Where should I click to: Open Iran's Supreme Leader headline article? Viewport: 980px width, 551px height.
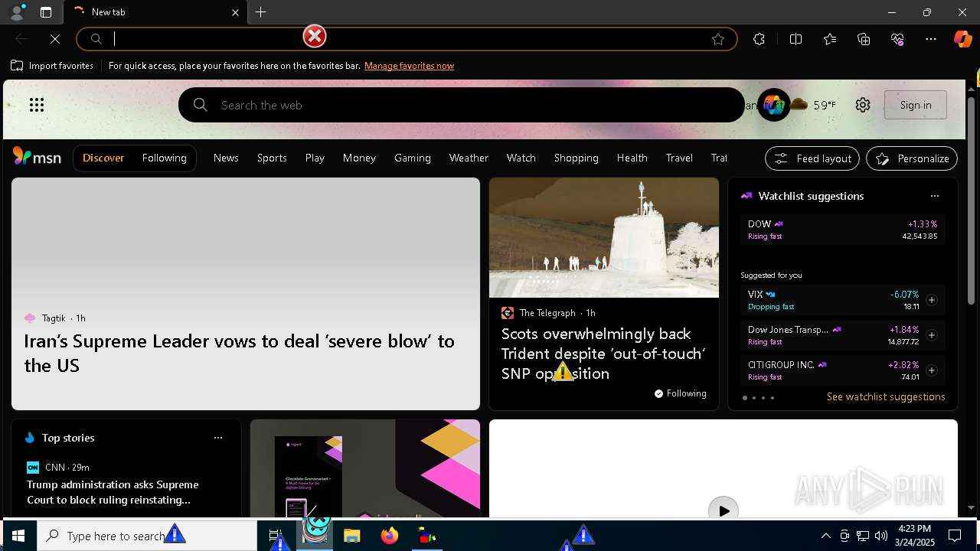click(240, 353)
